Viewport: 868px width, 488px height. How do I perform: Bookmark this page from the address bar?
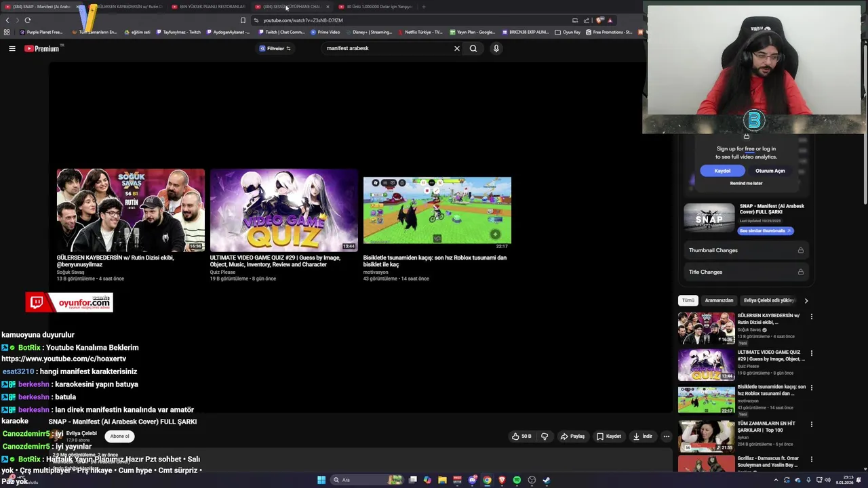[x=243, y=20]
